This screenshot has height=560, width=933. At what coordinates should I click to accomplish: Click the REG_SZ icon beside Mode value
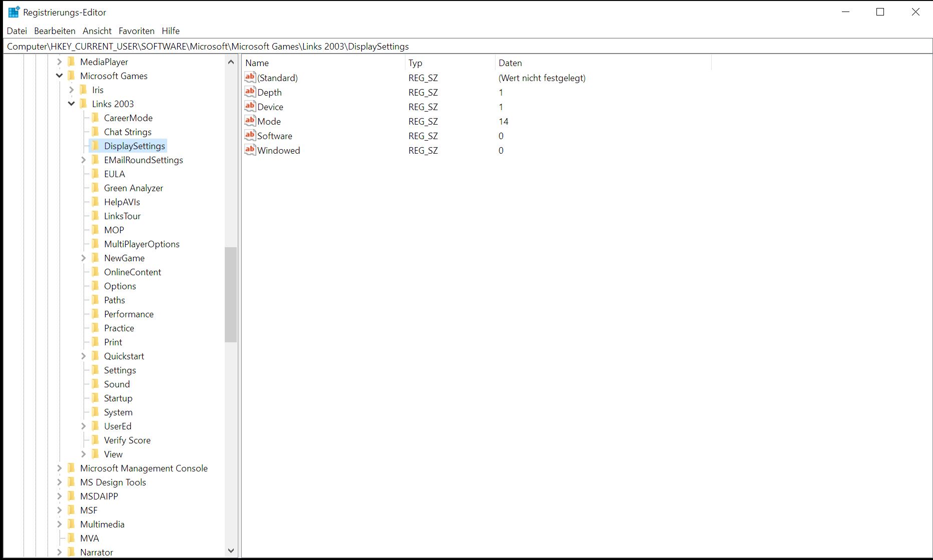click(x=250, y=121)
